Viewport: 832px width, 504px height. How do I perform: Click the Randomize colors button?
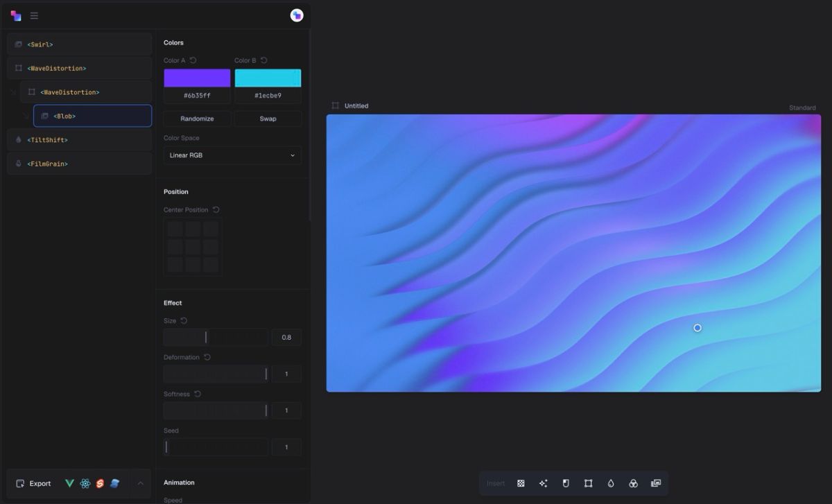pyautogui.click(x=197, y=119)
